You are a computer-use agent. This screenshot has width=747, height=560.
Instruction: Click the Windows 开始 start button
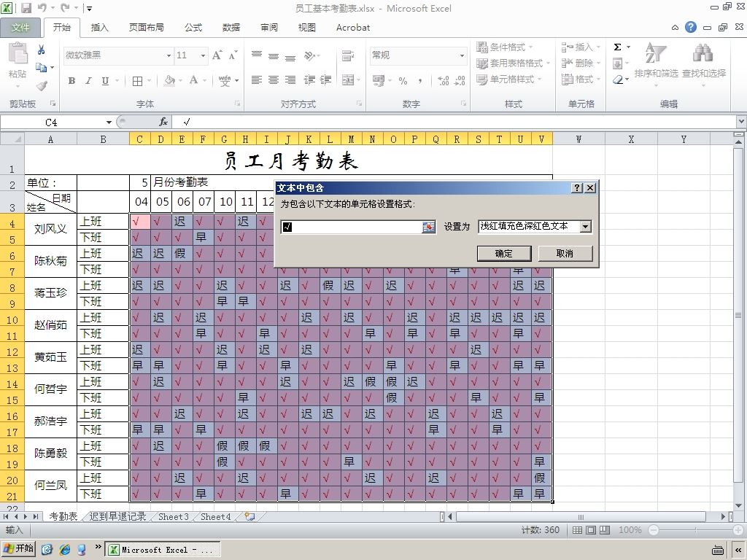pos(19,548)
